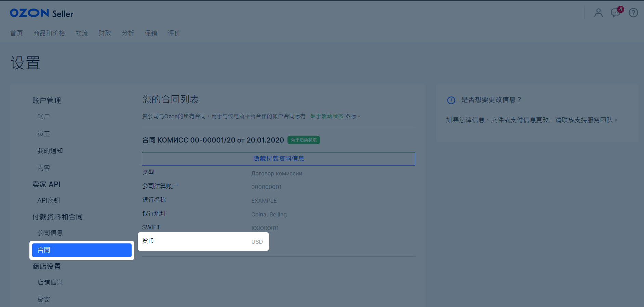Click the 是否想要更改信息？ heading
The image size is (644, 307).
pyautogui.click(x=491, y=100)
